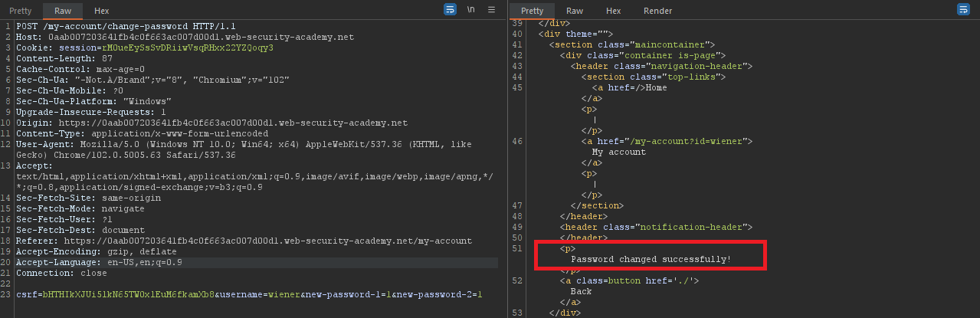Click the Accept-Language: en-US,en;q=0.9 header
Screen dimensions: 980x318
click(x=99, y=262)
